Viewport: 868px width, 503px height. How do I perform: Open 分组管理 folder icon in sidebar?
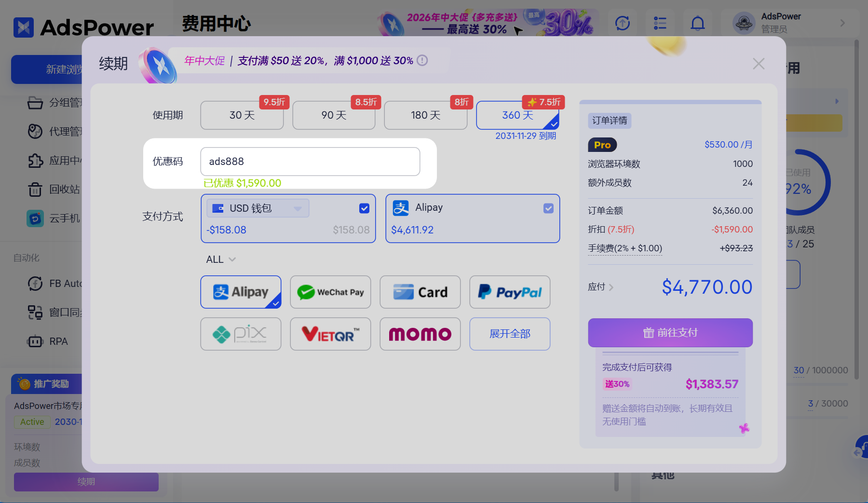35,103
